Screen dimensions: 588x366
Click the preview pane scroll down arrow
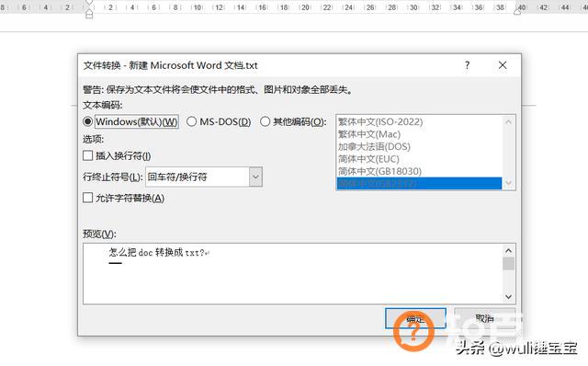(x=508, y=296)
